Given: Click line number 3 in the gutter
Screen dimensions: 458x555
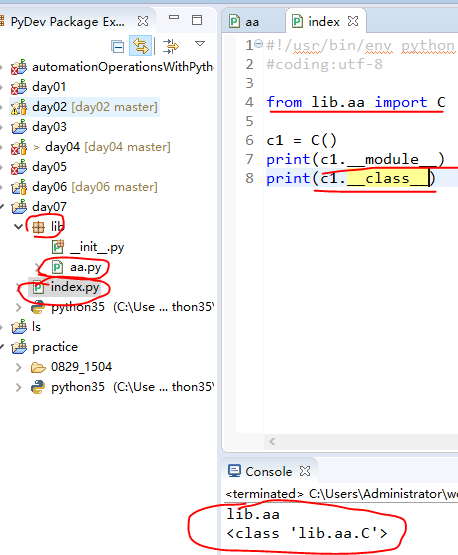Looking at the screenshot, I should [250, 83].
